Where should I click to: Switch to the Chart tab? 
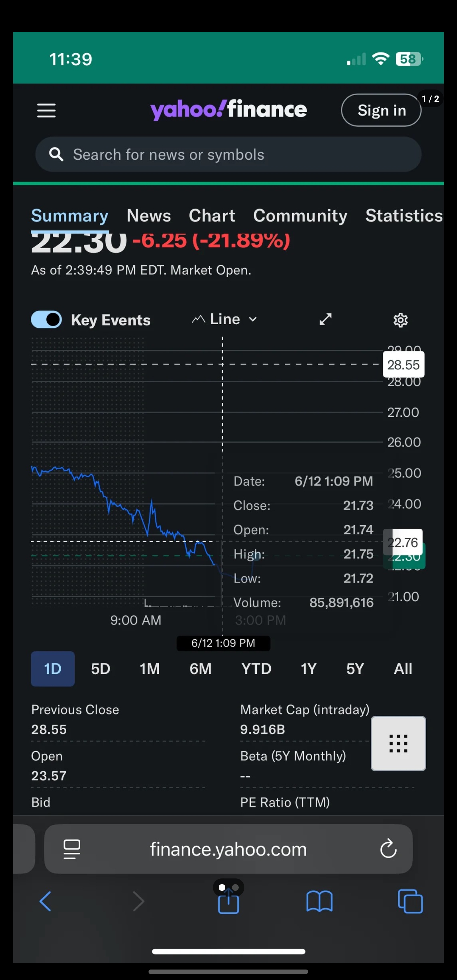coord(212,216)
